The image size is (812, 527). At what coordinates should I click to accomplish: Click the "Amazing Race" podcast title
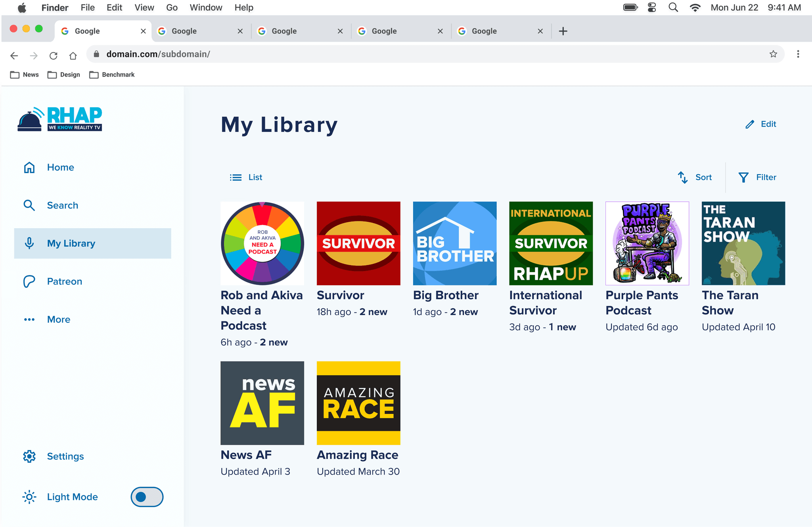(x=358, y=455)
